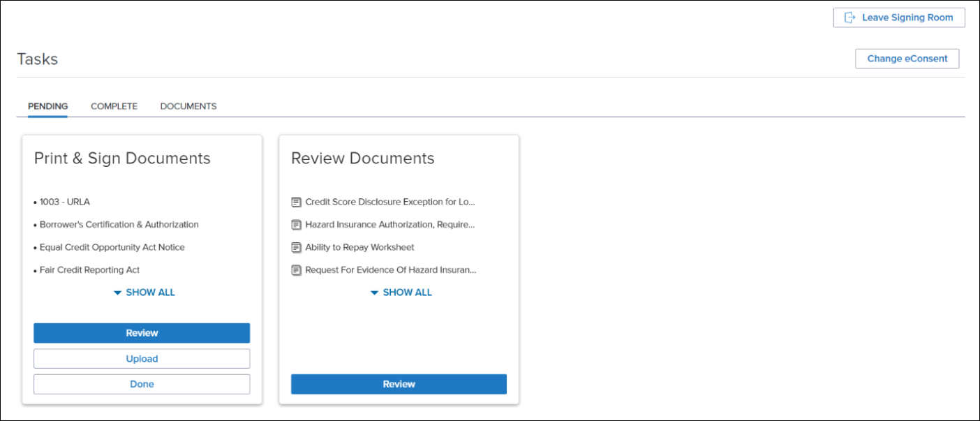Click the Borrower's Certification & Authorization item
Image resolution: width=980 pixels, height=421 pixels.
120,224
